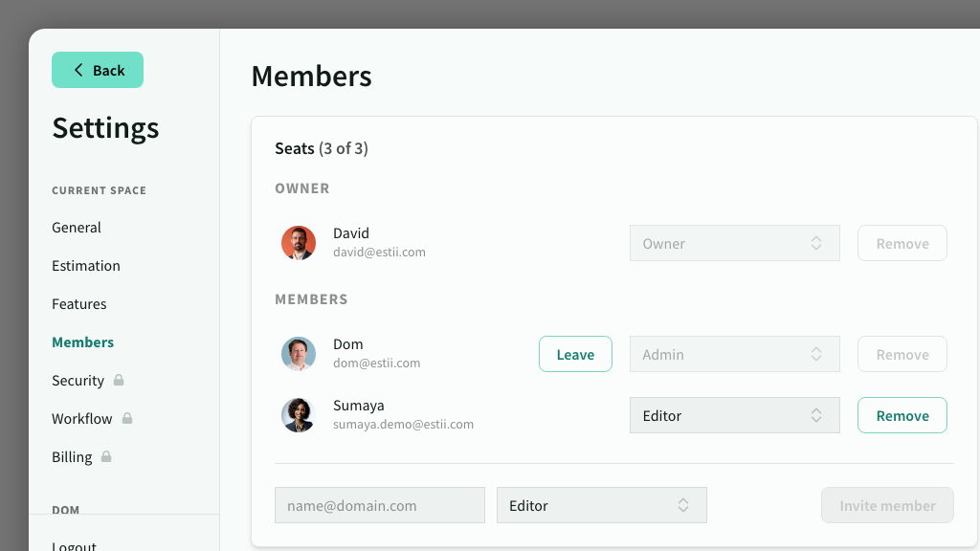
Task: Focus the name@domain.com email field
Action: point(380,505)
